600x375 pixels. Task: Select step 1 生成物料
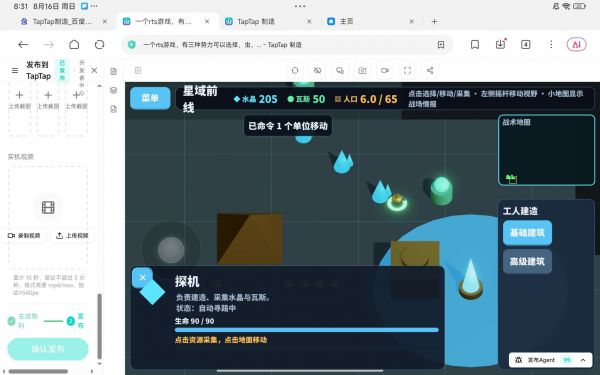[24, 321]
